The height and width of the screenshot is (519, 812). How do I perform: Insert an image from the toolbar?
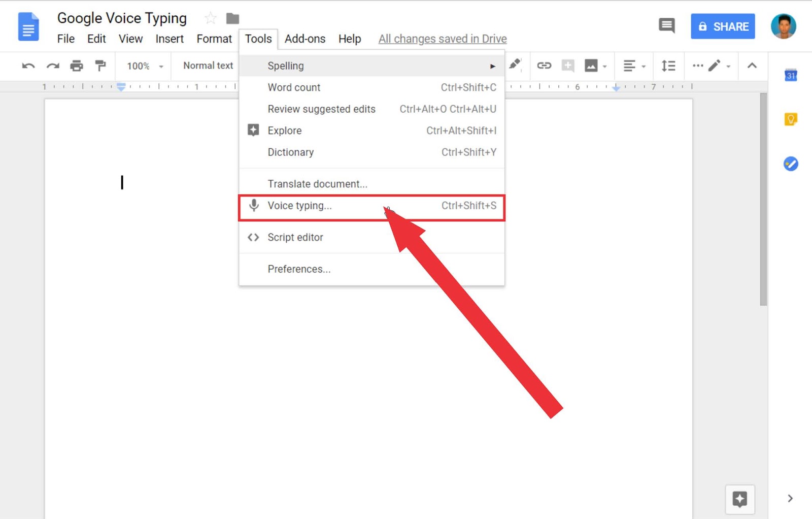[x=591, y=66]
